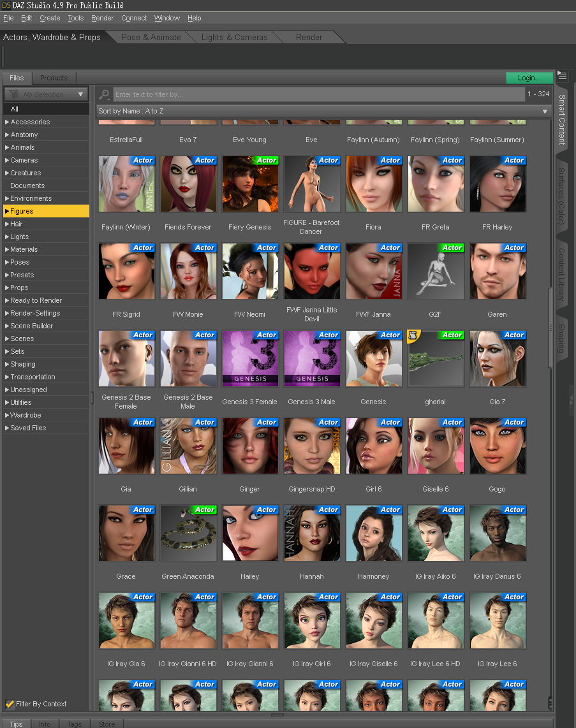Click the filter text input field
This screenshot has width=576, height=728.
[x=319, y=95]
